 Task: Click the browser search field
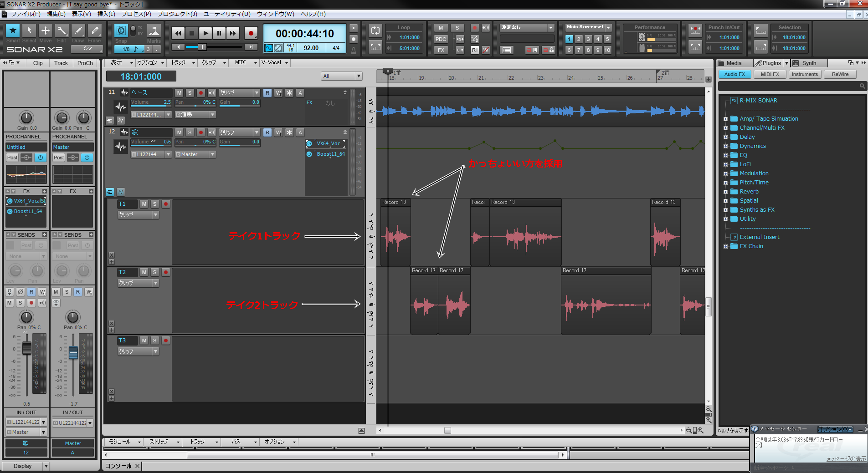(x=792, y=86)
